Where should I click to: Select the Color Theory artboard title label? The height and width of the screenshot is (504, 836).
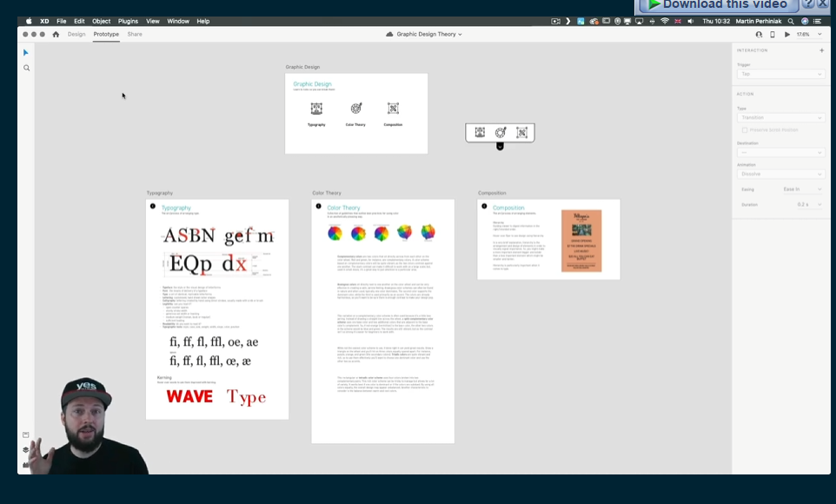coord(327,193)
